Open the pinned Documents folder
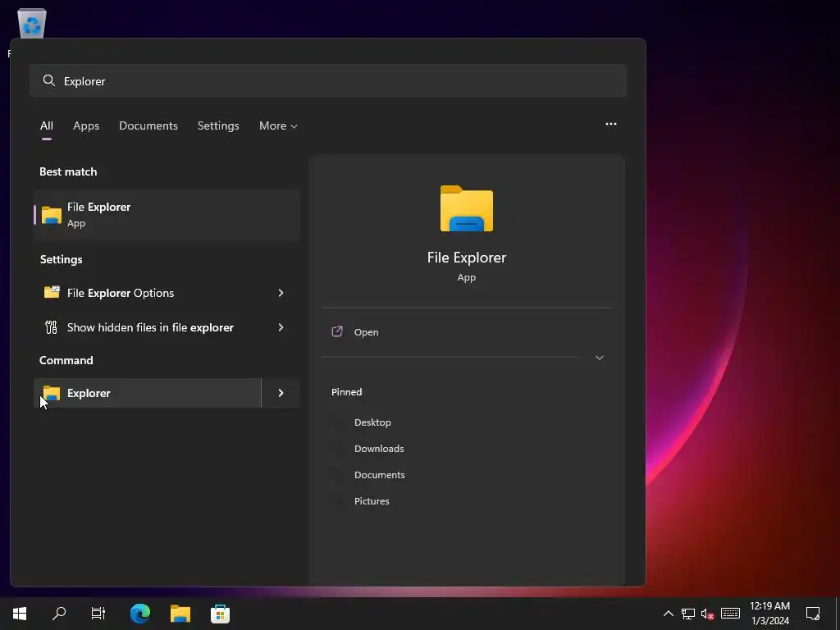This screenshot has height=630, width=840. tap(379, 475)
